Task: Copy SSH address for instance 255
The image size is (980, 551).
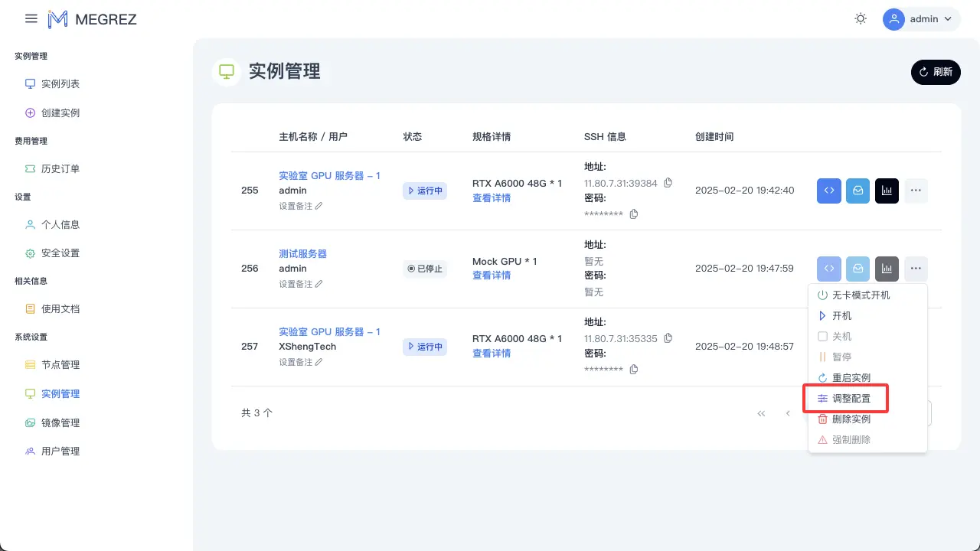Action: pos(668,183)
